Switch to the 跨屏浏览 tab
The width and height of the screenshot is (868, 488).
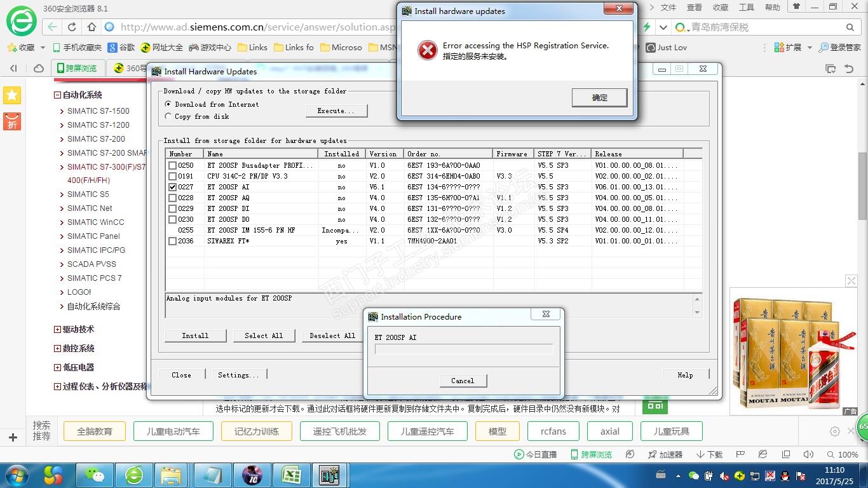[78, 68]
